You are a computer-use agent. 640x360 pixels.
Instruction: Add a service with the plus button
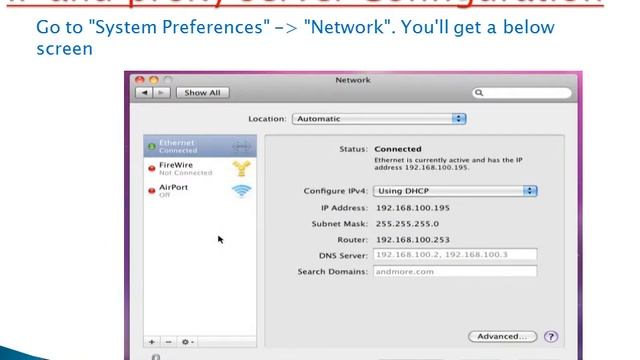tap(152, 342)
